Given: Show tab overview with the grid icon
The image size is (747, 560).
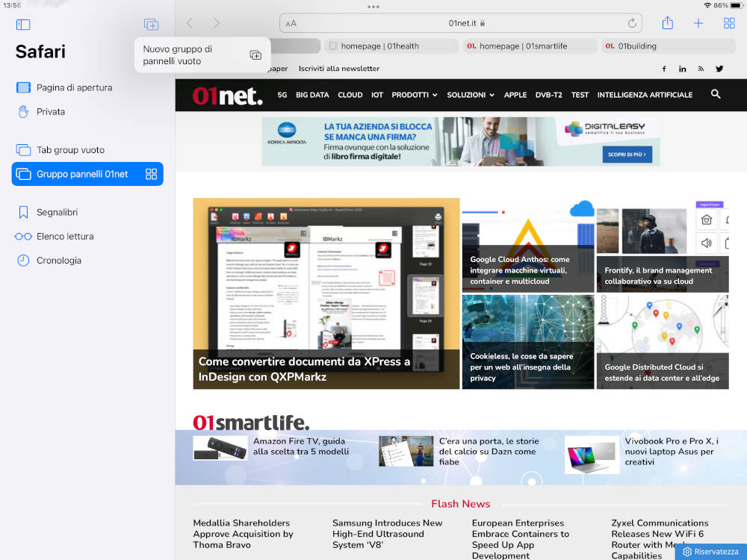Looking at the screenshot, I should (728, 23).
